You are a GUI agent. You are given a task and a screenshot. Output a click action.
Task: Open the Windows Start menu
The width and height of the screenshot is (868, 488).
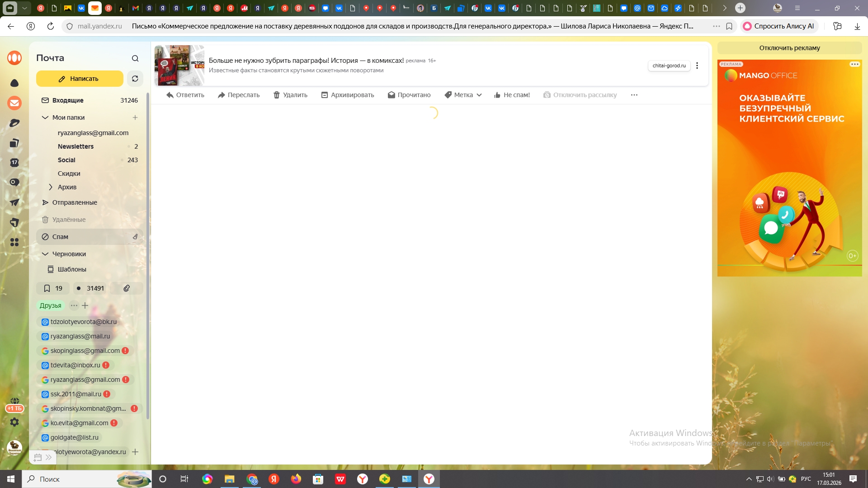(x=11, y=479)
